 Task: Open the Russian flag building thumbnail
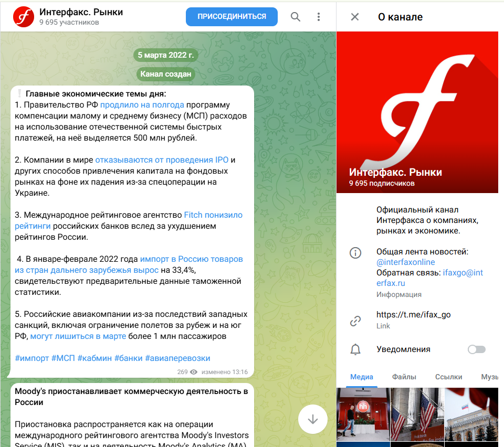click(x=471, y=414)
